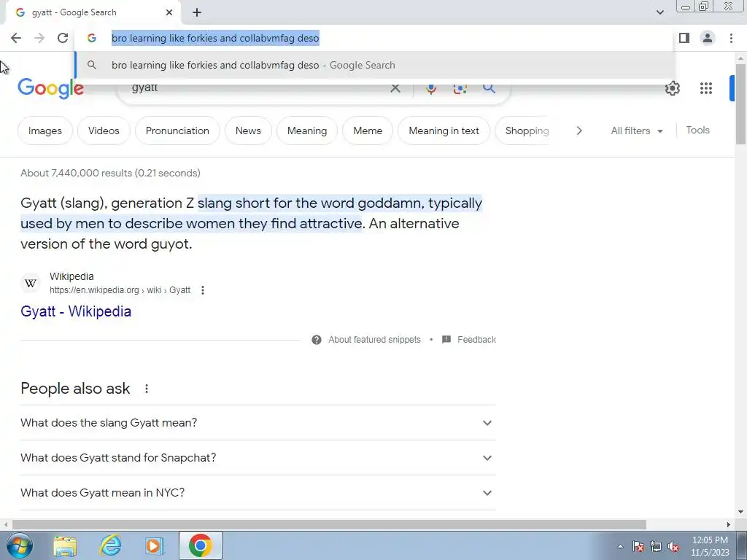This screenshot has height=560, width=747.
Task: Go to Google home via the logo
Action: click(x=51, y=88)
